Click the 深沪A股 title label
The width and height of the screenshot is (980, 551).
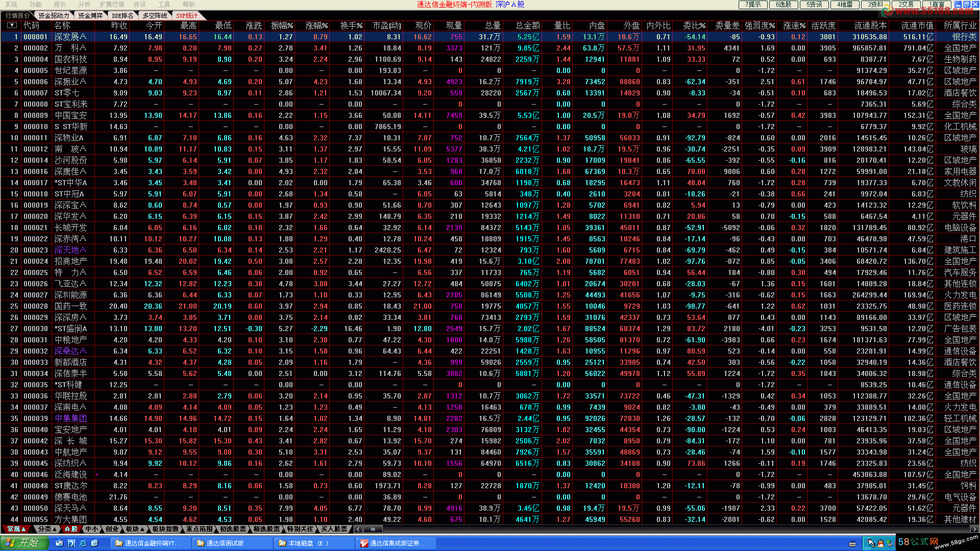pos(510,4)
